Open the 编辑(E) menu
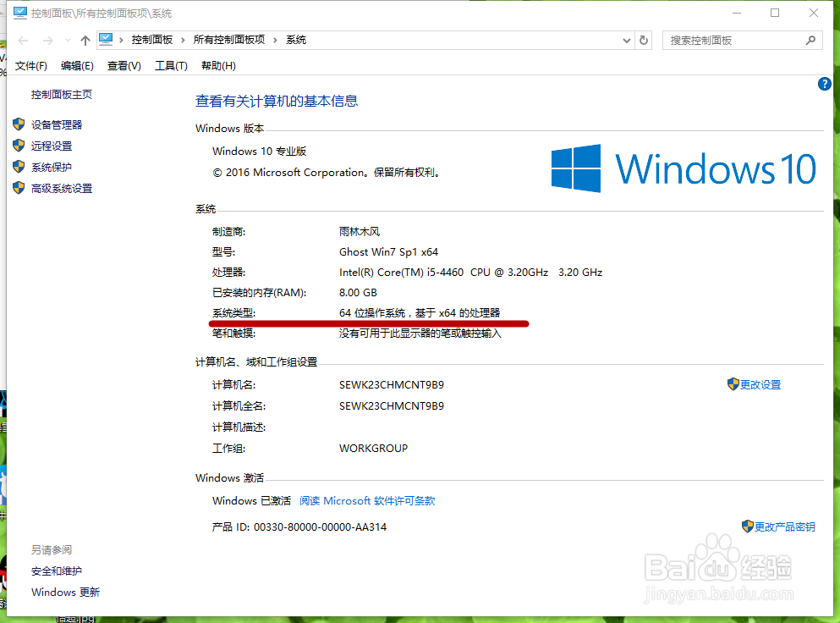The width and height of the screenshot is (840, 623). point(77,66)
